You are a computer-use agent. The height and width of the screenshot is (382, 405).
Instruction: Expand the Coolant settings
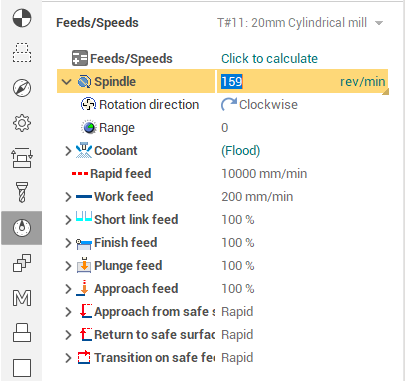(68, 151)
